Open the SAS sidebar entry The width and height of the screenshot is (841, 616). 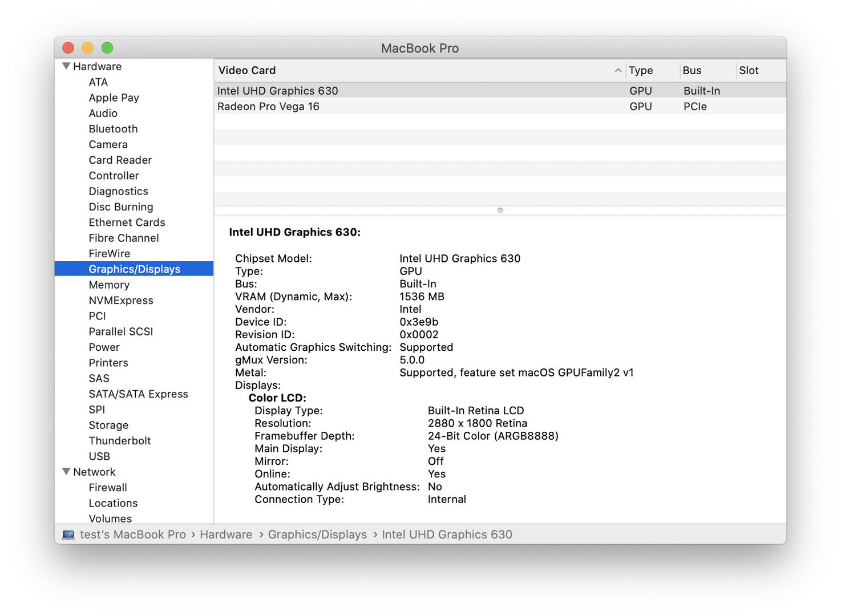click(x=99, y=378)
